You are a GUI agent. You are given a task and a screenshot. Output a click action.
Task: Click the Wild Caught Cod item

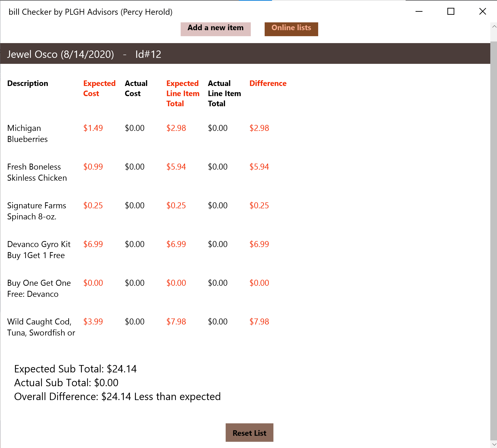[41, 327]
